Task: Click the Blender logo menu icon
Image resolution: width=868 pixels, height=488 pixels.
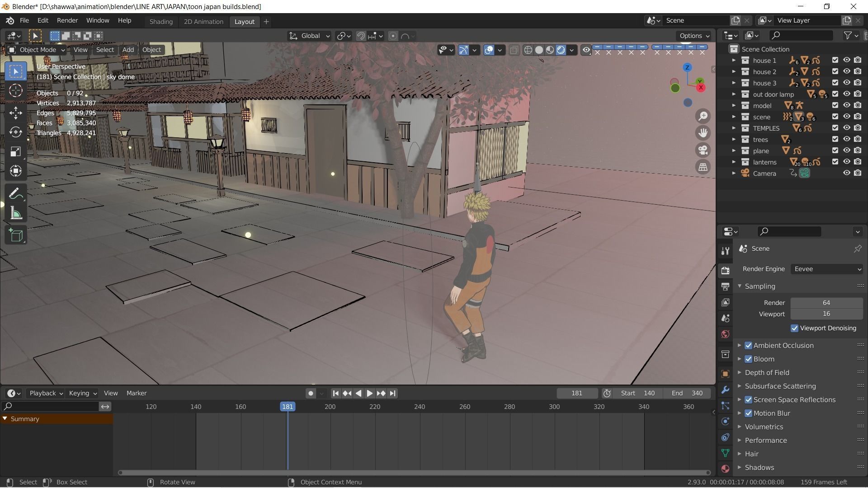Action: pos(10,21)
